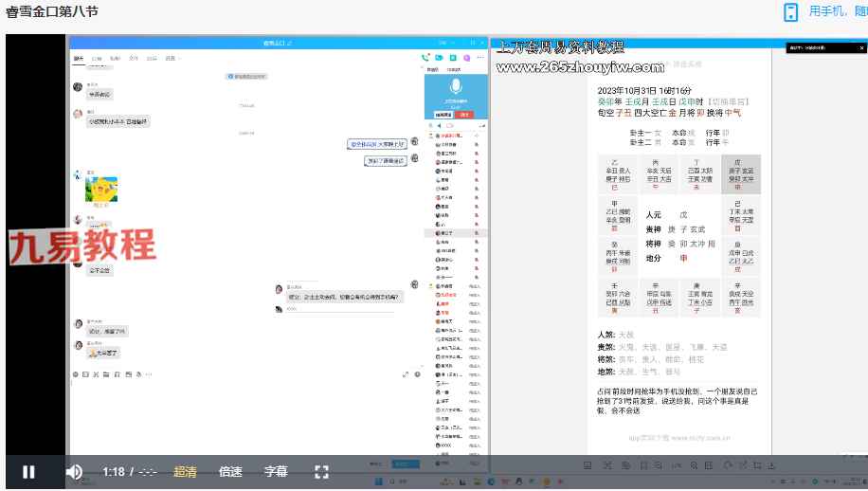Click the folder icon in chat toolbar

105,374
